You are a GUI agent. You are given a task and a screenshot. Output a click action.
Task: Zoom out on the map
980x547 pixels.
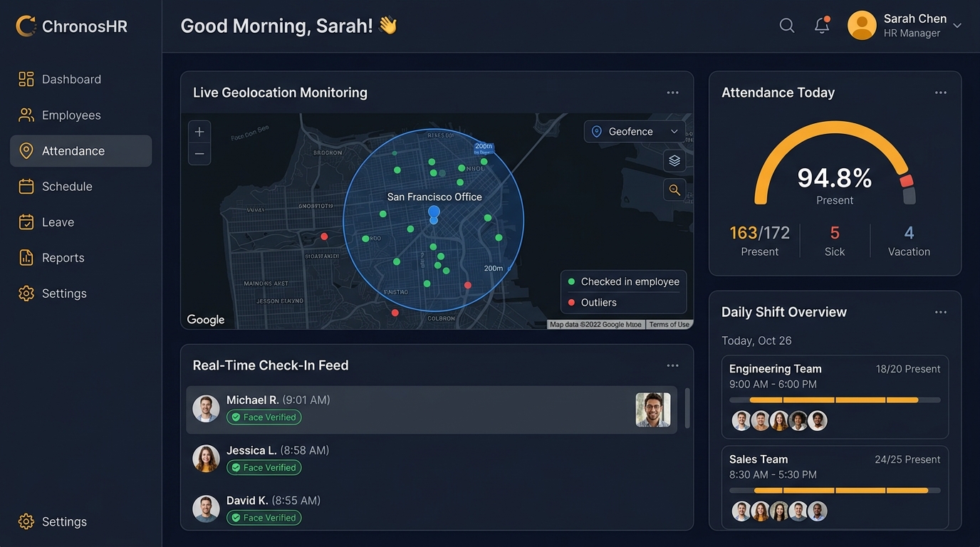(199, 154)
